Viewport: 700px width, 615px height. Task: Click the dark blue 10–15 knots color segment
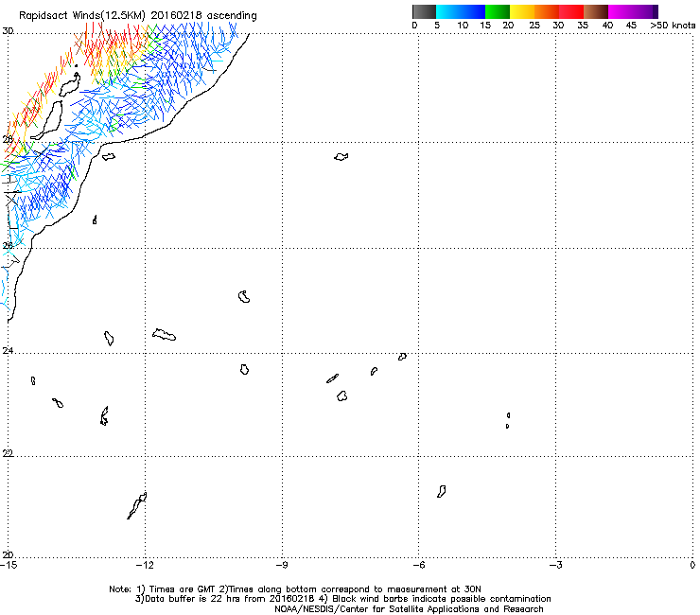(x=473, y=11)
